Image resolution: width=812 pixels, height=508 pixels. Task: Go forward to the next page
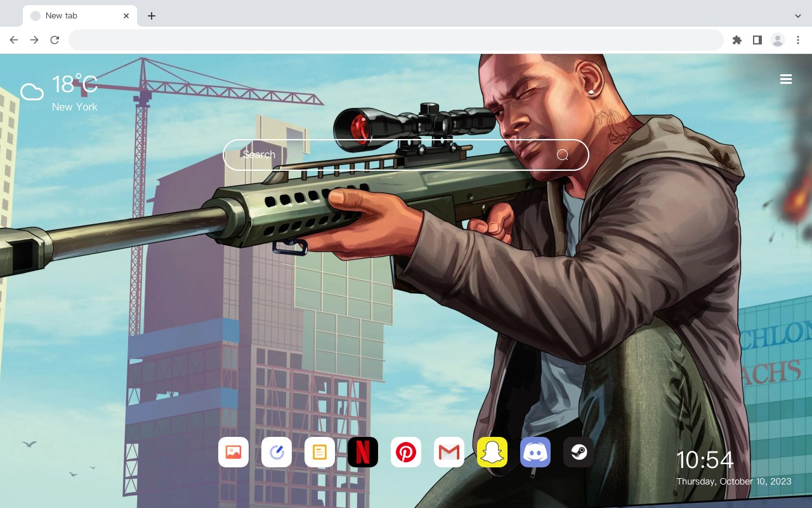(34, 40)
